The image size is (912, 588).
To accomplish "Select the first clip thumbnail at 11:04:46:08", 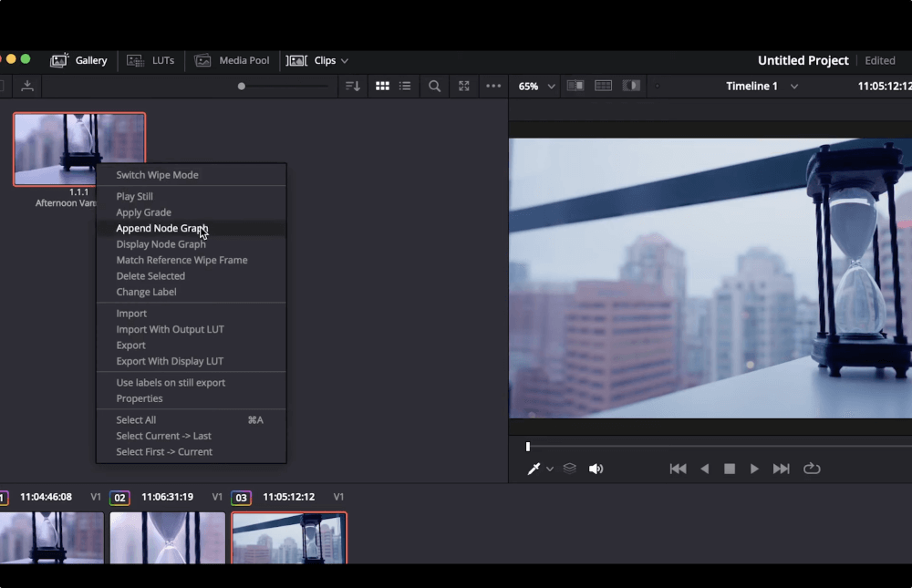I will [52, 538].
